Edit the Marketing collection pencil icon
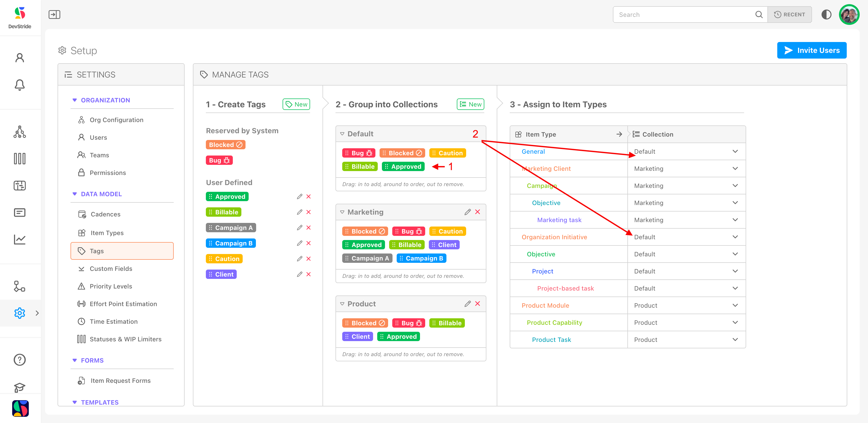 coord(467,212)
